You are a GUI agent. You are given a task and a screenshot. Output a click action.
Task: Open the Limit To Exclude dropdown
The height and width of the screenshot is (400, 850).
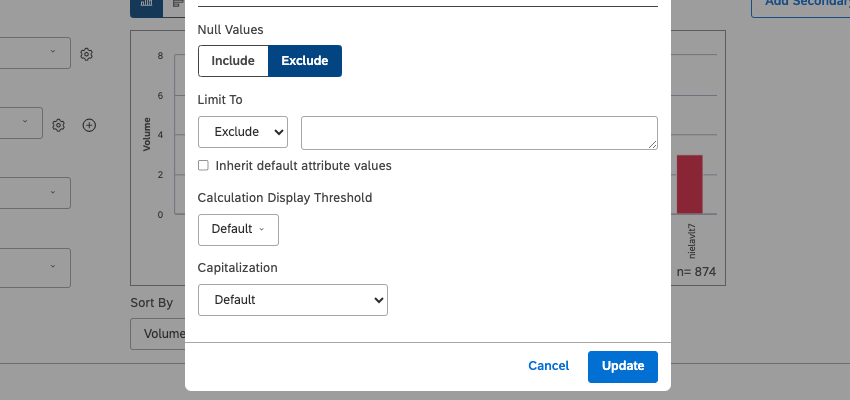pyautogui.click(x=243, y=132)
